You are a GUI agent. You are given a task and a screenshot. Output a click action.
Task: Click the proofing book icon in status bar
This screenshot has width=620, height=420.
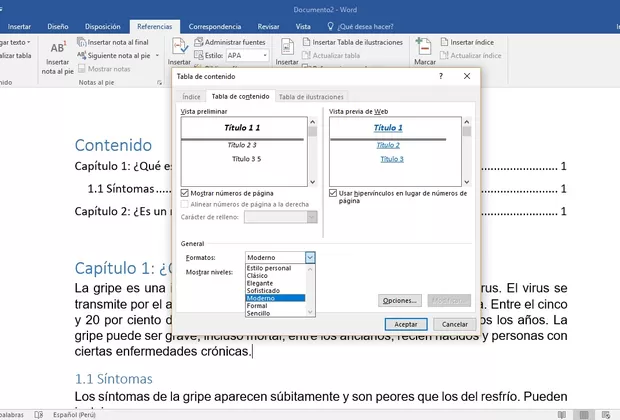pos(39,415)
